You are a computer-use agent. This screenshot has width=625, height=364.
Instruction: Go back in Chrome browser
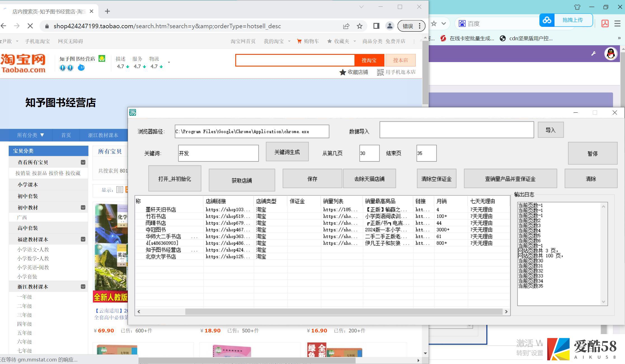(3, 26)
